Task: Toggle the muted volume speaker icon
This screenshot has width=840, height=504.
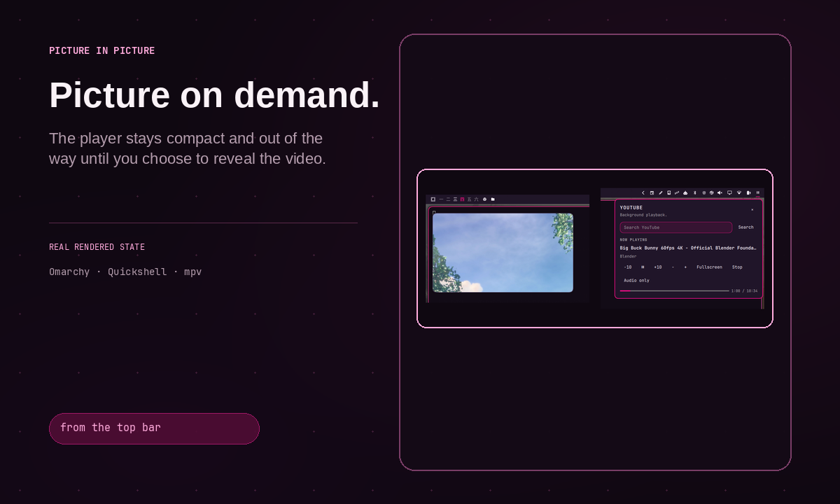Action: pyautogui.click(x=720, y=192)
